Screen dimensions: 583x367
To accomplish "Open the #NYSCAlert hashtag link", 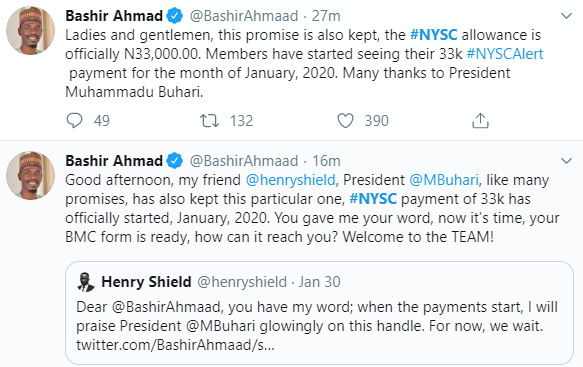I will point(505,54).
